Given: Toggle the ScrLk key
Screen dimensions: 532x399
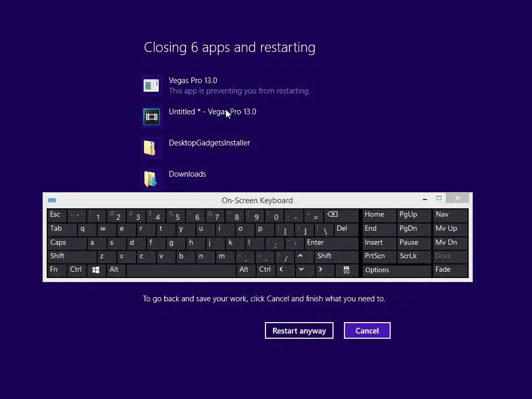Looking at the screenshot, I should click(x=414, y=257).
